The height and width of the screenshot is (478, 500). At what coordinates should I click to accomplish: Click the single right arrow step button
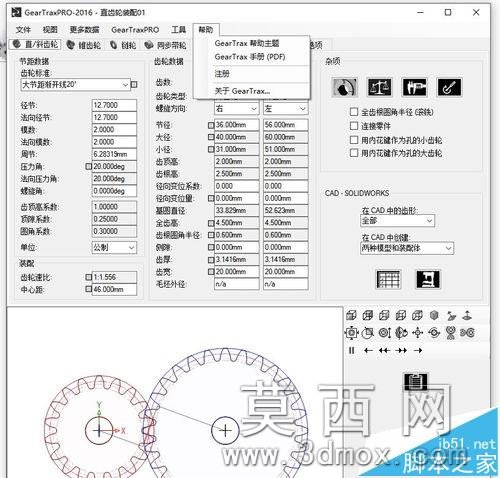pos(418,350)
